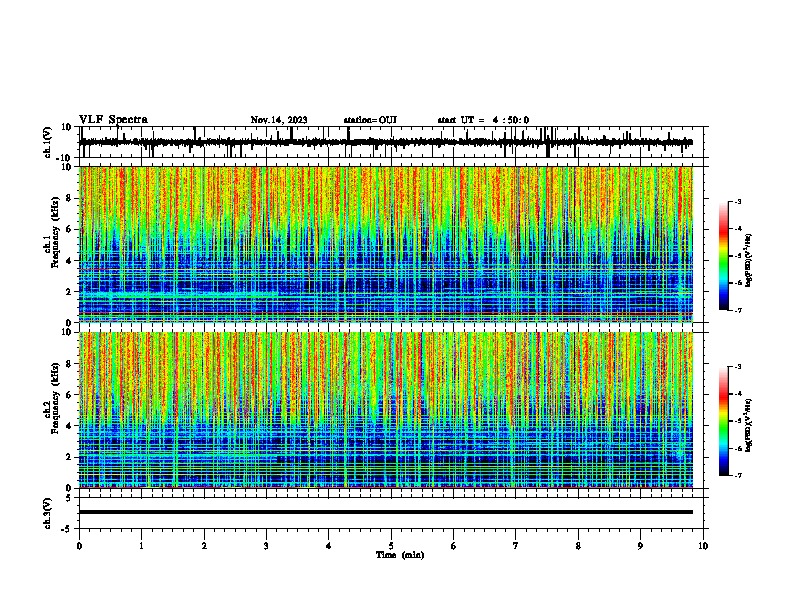Select the "start UT = 4:50:0" header text
The width and height of the screenshot is (792, 612).
pos(483,120)
